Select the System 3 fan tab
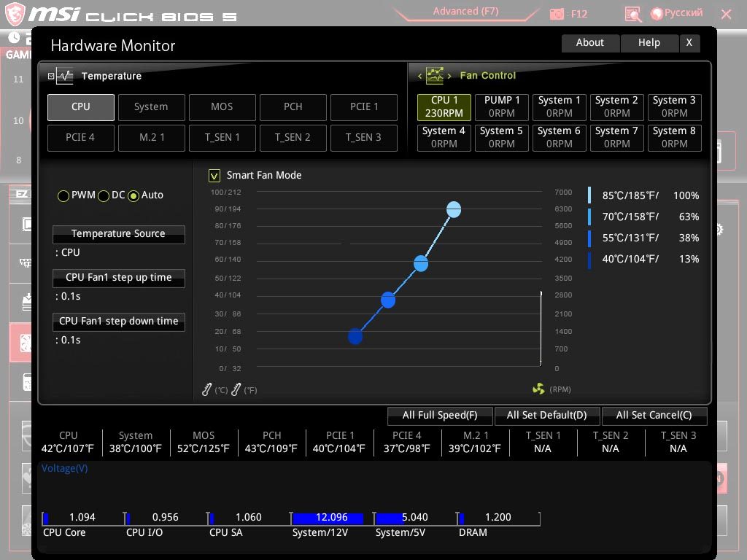The width and height of the screenshot is (747, 560). tap(675, 107)
